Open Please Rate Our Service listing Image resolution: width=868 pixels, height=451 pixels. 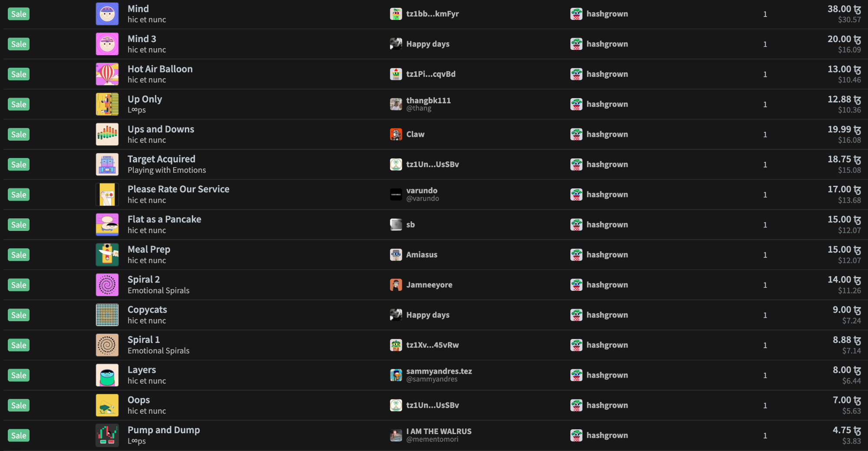pyautogui.click(x=178, y=189)
